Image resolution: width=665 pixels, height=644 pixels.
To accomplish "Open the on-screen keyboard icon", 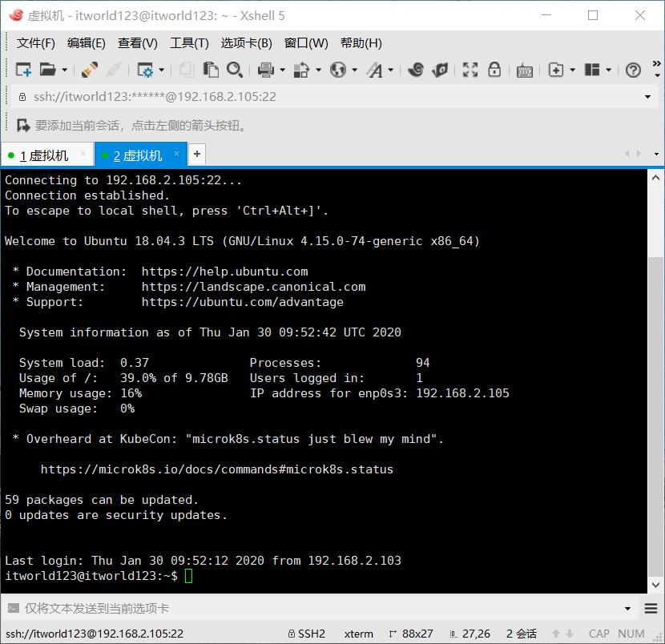I will 524,70.
